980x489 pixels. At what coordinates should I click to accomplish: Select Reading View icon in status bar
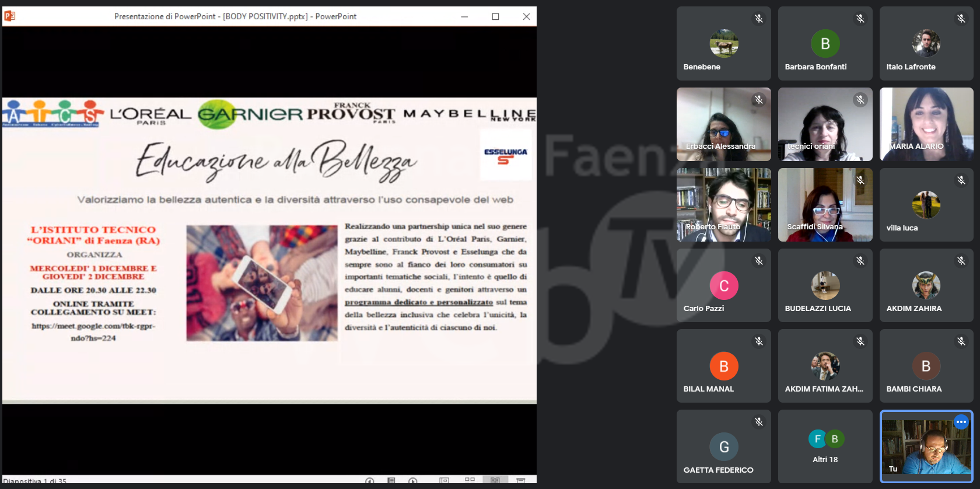[495, 481]
